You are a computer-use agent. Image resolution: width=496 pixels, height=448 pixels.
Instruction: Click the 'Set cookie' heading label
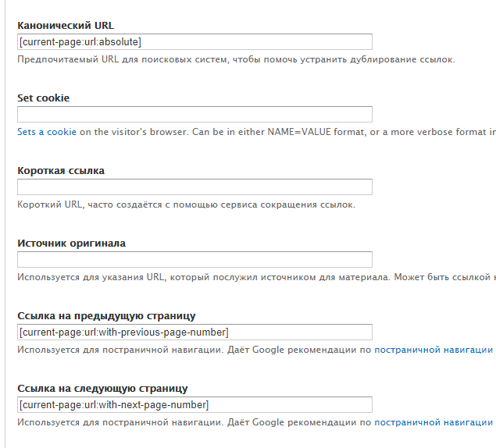43,98
